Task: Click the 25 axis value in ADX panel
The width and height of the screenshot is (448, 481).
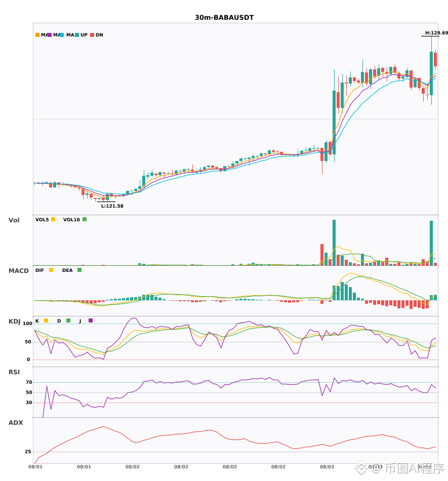Action: [x=28, y=452]
